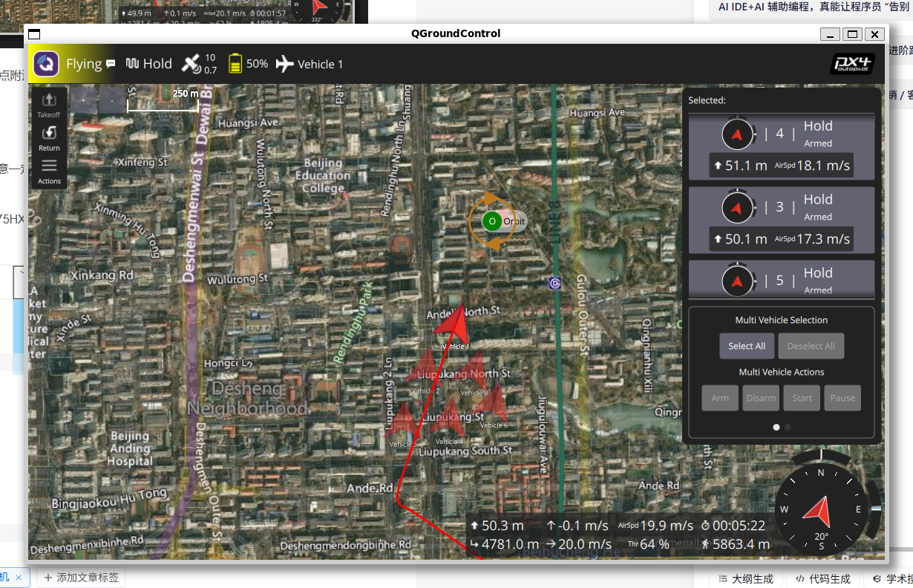Click vehicle 4 compass indicator

pos(737,134)
